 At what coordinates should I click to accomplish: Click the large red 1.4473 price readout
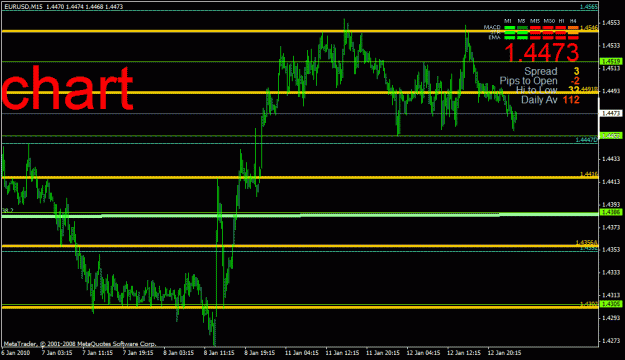(542, 52)
